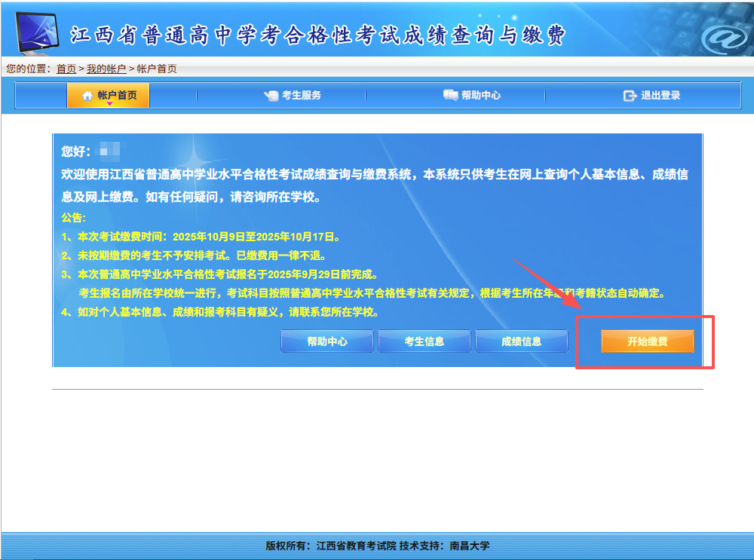
Task: Click the chat bubble icon beside 帮助中心
Action: (450, 96)
